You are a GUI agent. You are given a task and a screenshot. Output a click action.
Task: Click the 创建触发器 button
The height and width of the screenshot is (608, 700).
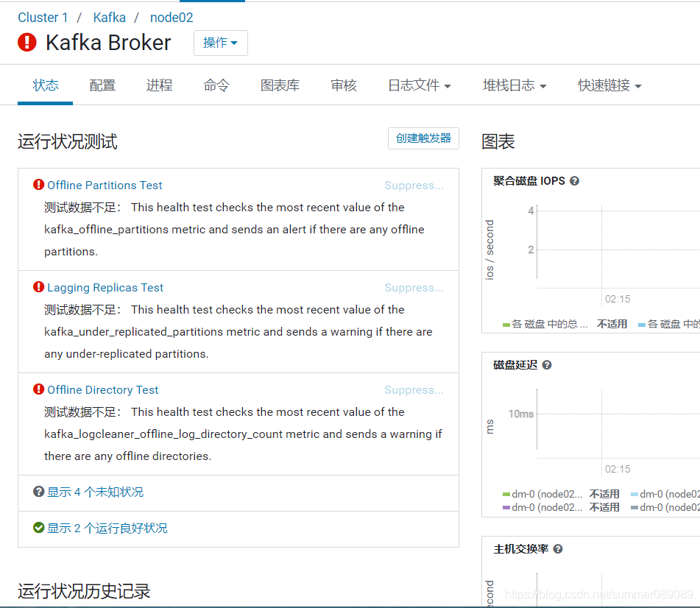tap(423, 138)
